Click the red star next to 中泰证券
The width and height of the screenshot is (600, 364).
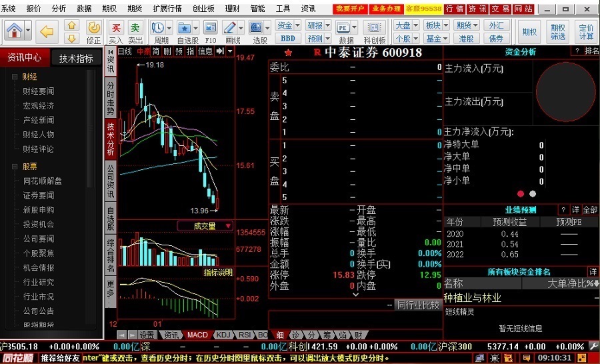click(x=289, y=53)
